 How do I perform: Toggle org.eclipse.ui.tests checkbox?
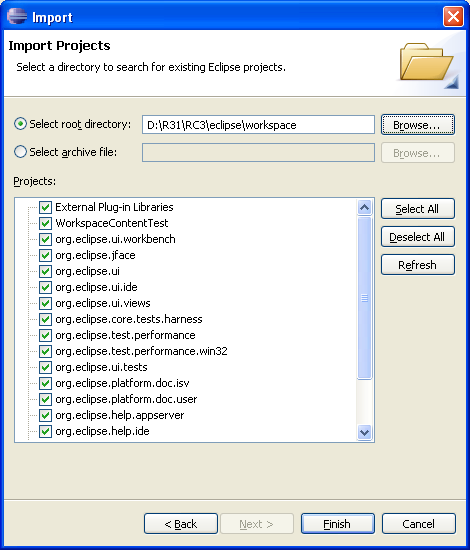45,367
